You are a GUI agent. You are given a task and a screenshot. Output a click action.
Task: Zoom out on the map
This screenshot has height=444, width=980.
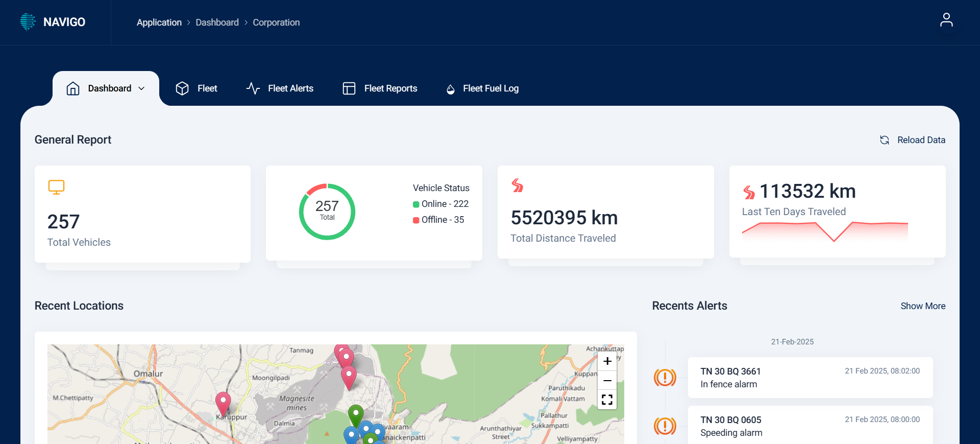click(x=607, y=381)
